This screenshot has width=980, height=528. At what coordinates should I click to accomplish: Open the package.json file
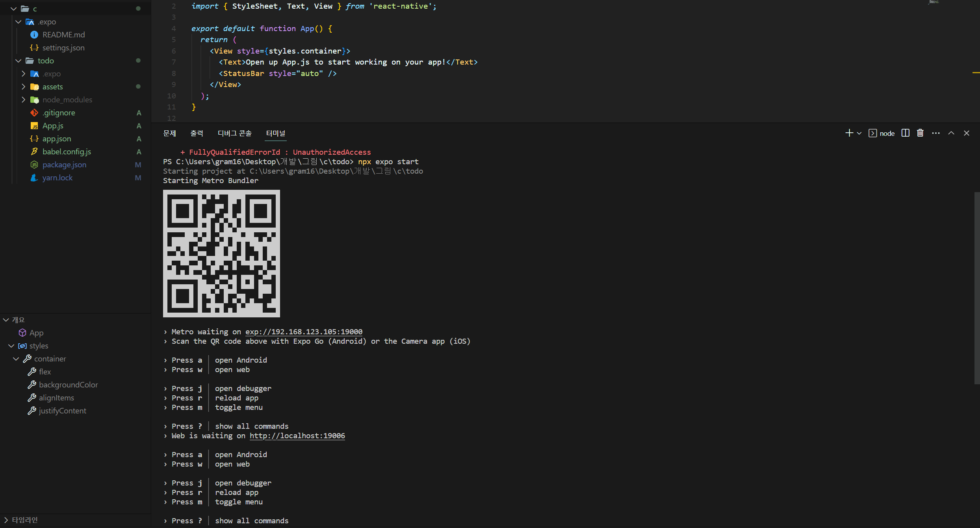click(x=64, y=165)
